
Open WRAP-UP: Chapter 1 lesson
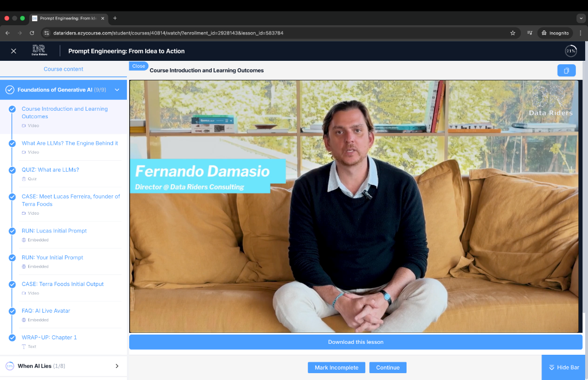49,338
